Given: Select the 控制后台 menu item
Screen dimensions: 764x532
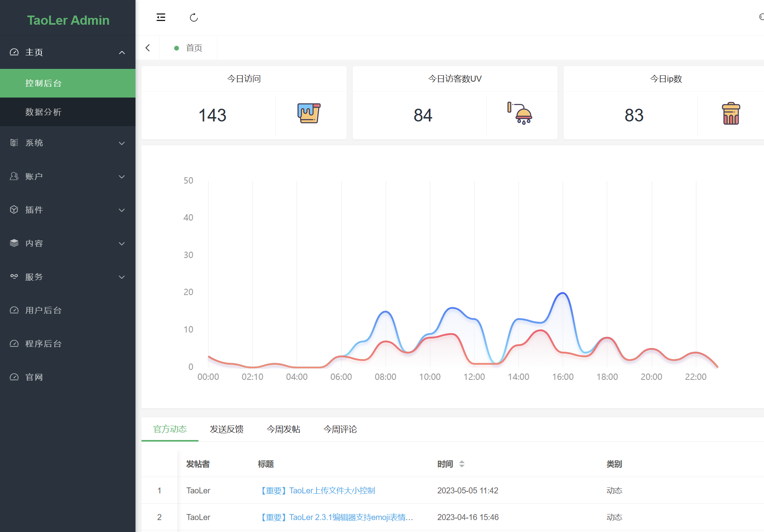Looking at the screenshot, I should tap(68, 83).
